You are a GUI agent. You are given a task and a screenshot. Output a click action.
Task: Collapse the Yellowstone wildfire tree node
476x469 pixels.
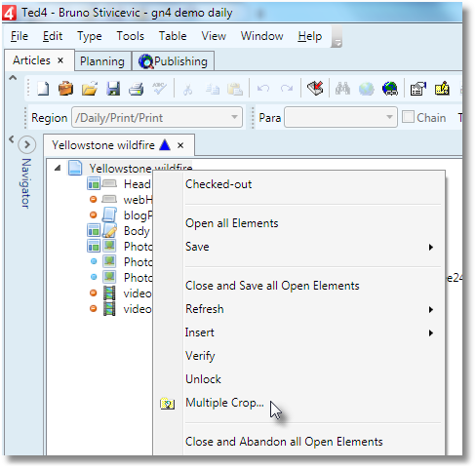pyautogui.click(x=58, y=168)
